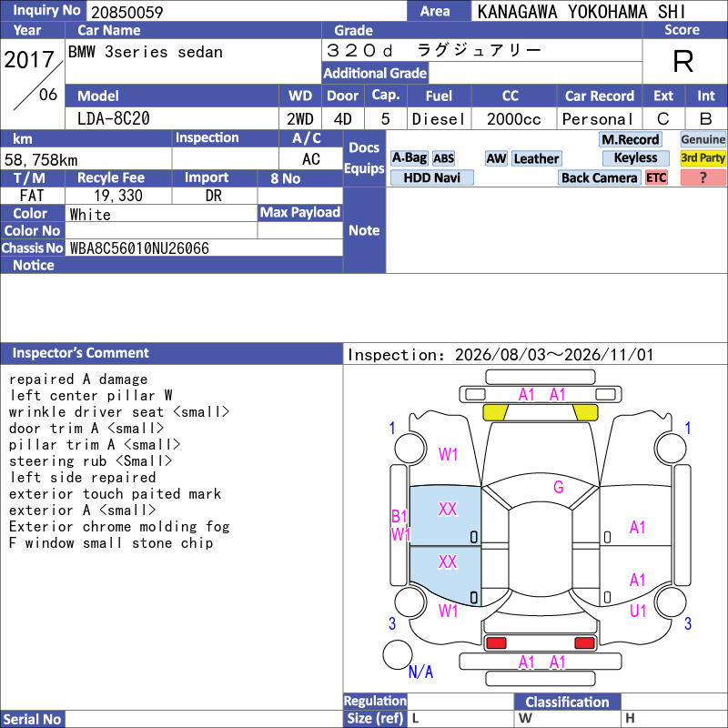Click the import value DR

pyautogui.click(x=214, y=196)
